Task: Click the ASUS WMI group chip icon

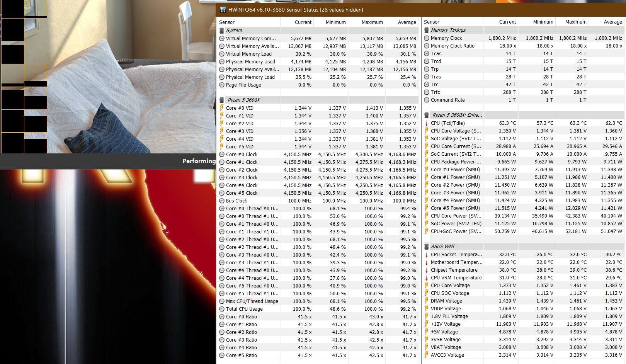Action: coord(427,247)
